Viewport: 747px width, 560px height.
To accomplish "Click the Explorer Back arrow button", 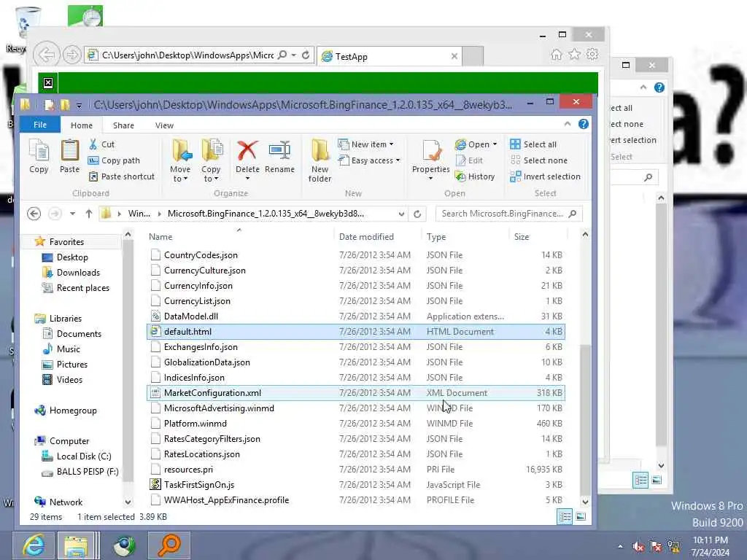I will tap(34, 214).
